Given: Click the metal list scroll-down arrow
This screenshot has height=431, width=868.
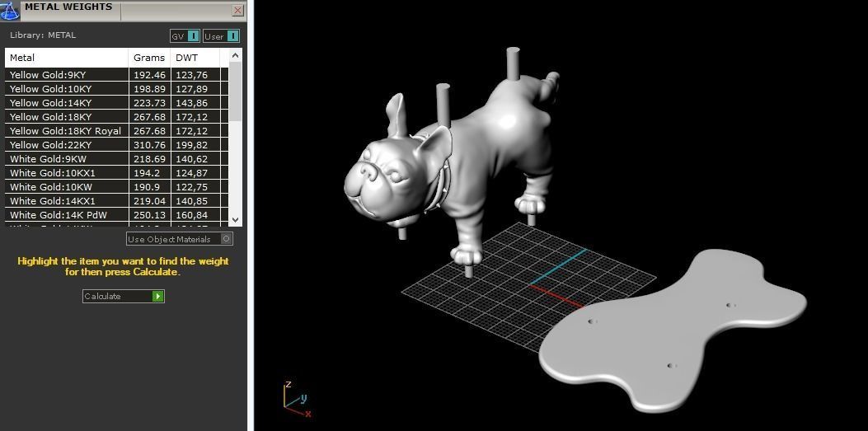Looking at the screenshot, I should point(235,220).
